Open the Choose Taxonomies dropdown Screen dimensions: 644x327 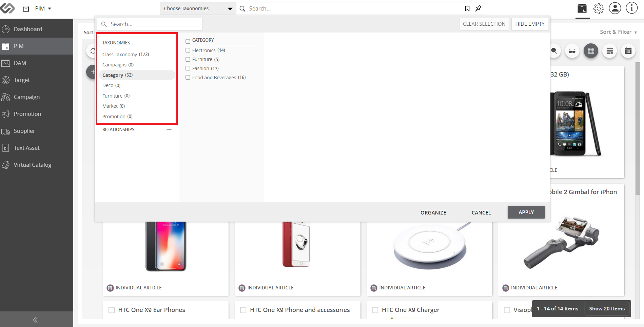[198, 8]
